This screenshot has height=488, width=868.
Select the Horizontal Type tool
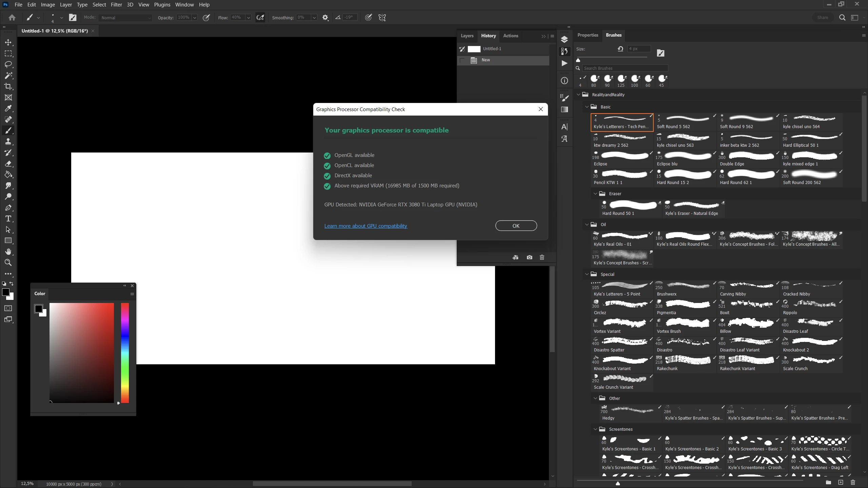tap(8, 219)
